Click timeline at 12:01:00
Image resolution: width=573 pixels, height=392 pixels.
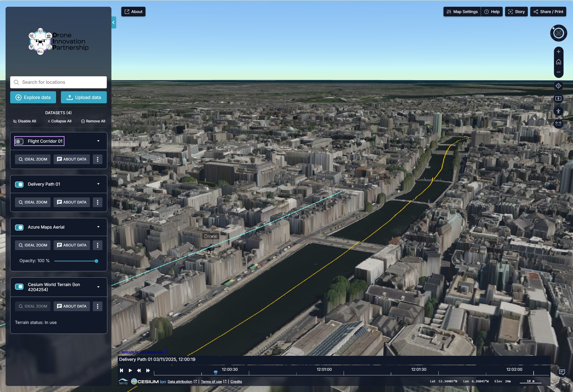324,369
